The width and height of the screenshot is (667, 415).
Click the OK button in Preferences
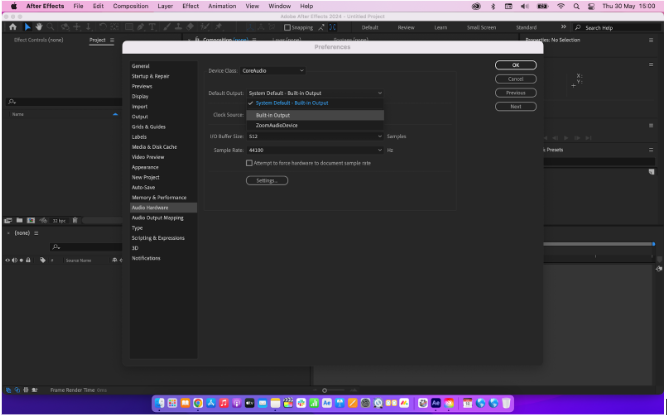click(516, 65)
